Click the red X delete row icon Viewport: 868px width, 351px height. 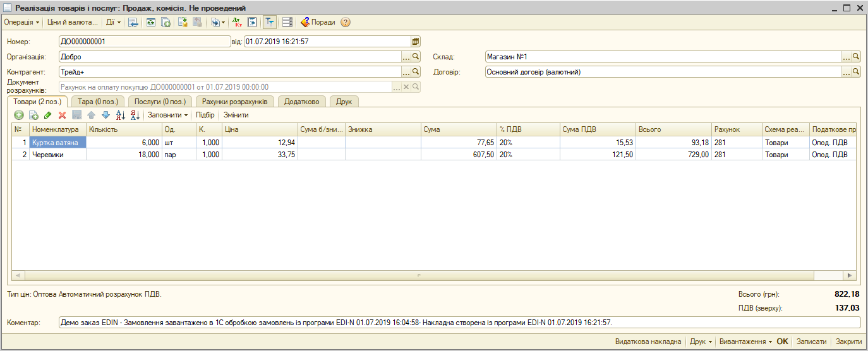pyautogui.click(x=63, y=115)
